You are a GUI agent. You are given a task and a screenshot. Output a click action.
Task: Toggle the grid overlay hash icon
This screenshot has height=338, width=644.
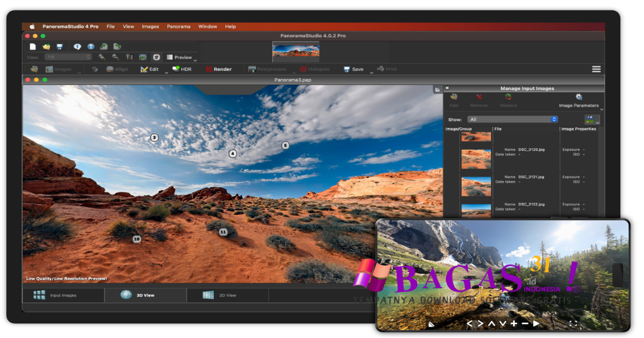click(156, 57)
